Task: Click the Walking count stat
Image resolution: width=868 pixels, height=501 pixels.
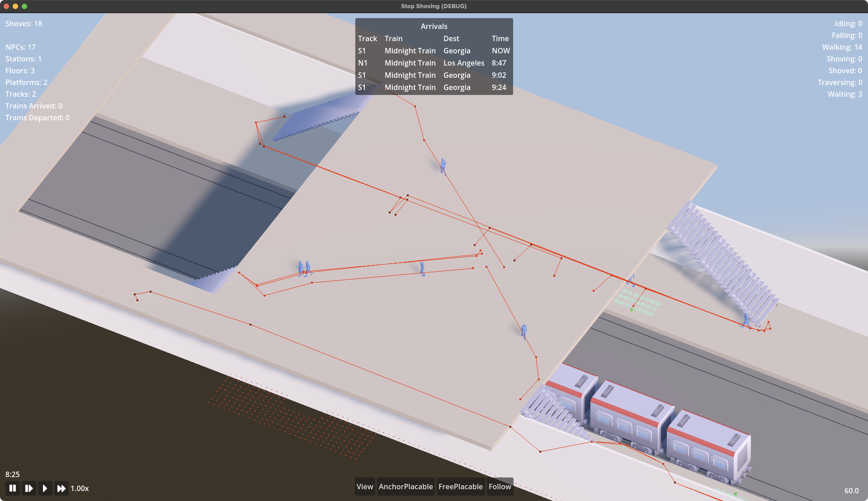Action: point(842,47)
